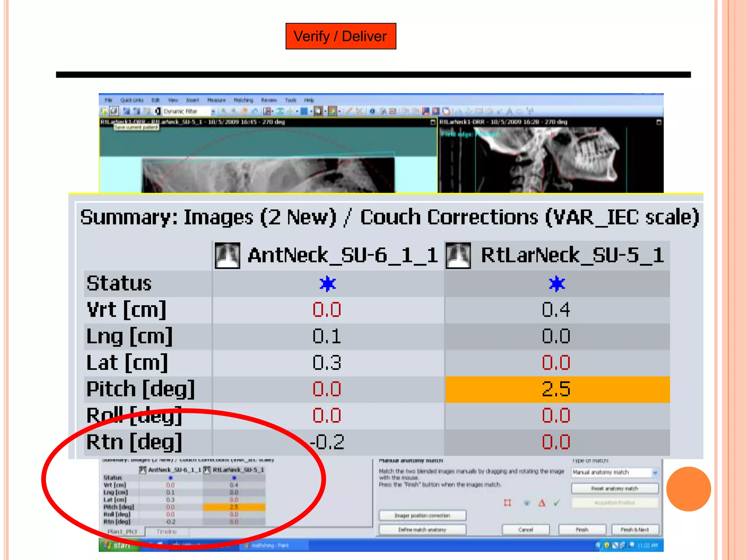Click the blue star status icon in dialog
Image resolution: width=747 pixels, height=560 pixels.
(x=526, y=503)
